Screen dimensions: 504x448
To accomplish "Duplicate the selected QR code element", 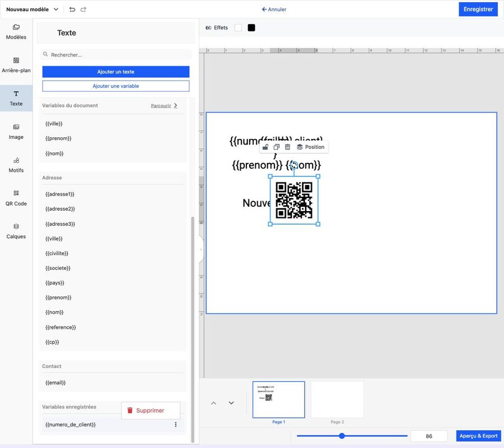I will point(277,147).
